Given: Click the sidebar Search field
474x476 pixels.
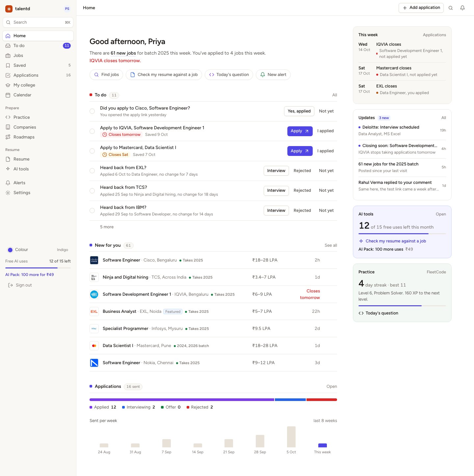Looking at the screenshot, I should pos(38,22).
